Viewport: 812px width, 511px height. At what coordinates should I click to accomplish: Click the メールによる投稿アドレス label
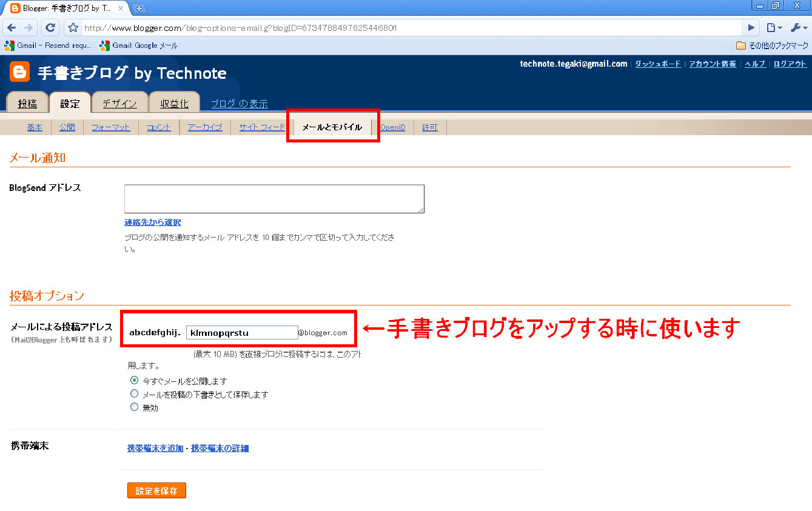(62, 327)
